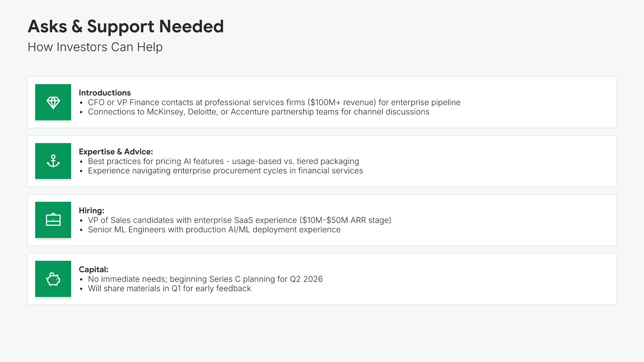
Task: Click the diamond icon beside Introductions
Action: pos(53,102)
